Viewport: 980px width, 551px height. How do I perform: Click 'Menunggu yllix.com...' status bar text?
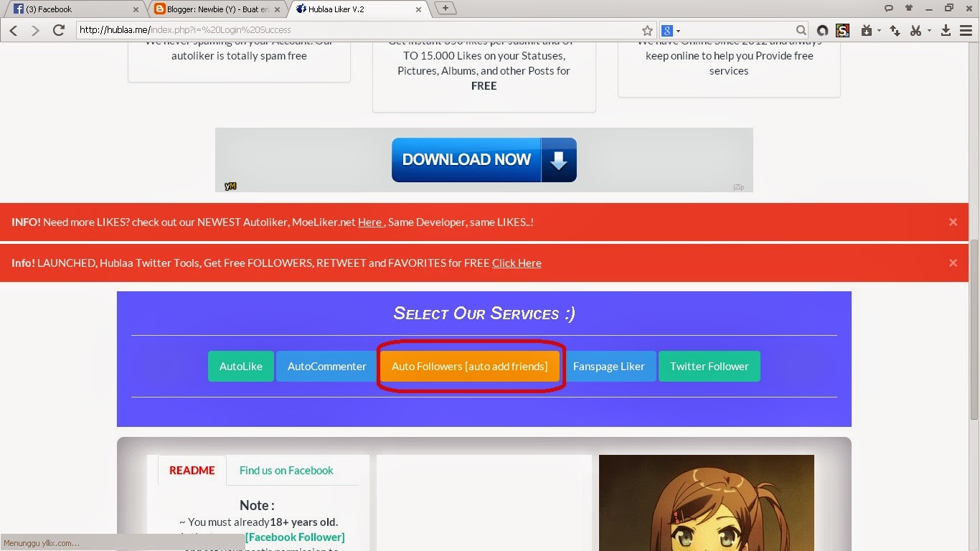tap(42, 543)
